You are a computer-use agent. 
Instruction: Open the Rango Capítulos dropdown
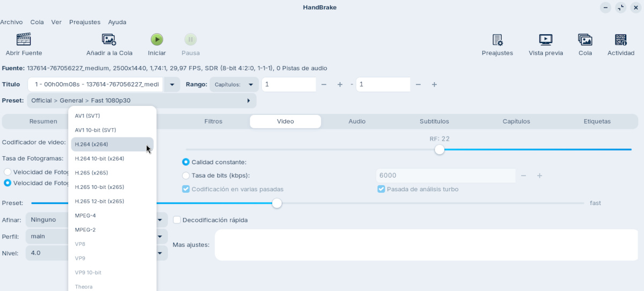pyautogui.click(x=233, y=85)
